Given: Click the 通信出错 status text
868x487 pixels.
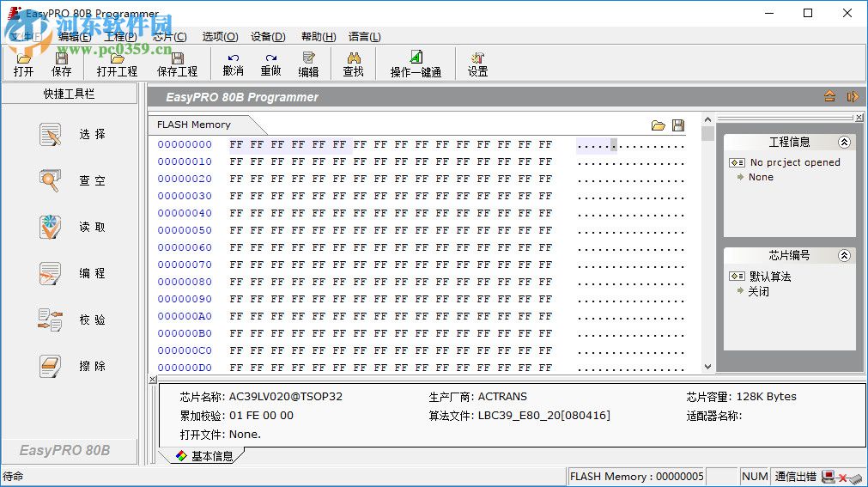Looking at the screenshot, I should tap(796, 477).
